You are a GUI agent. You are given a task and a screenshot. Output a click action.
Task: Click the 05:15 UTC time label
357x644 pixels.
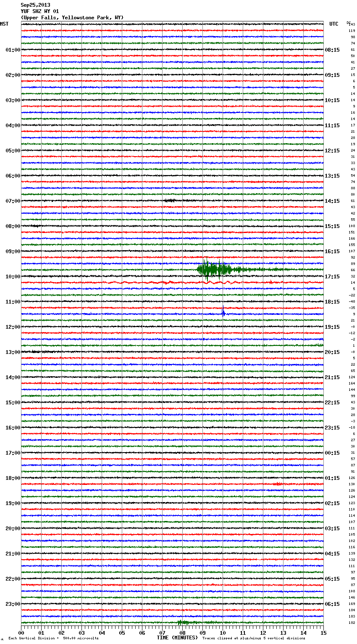coord(332,579)
